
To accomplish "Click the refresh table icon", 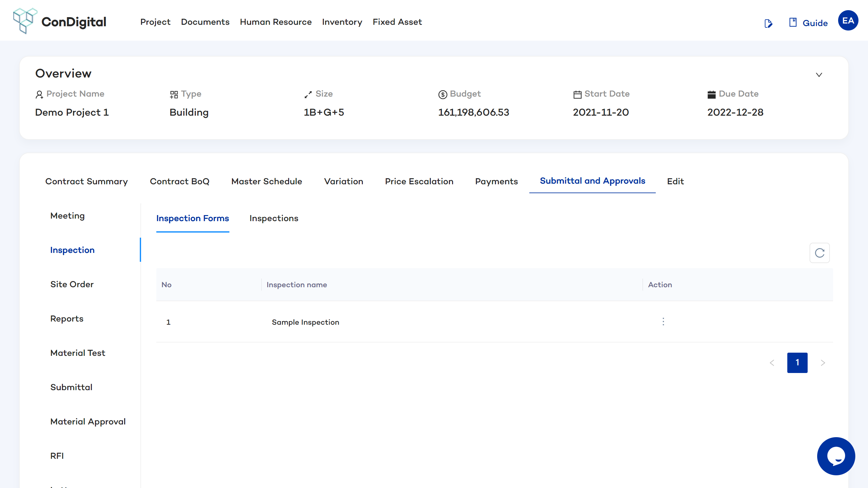I will (819, 253).
